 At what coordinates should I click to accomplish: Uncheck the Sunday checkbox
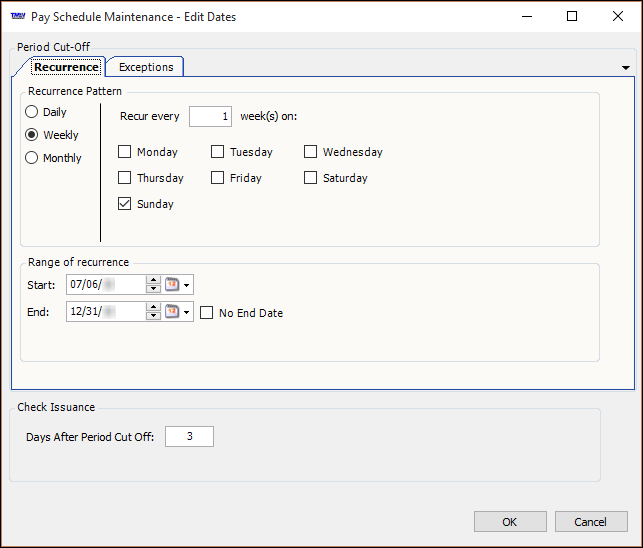125,204
